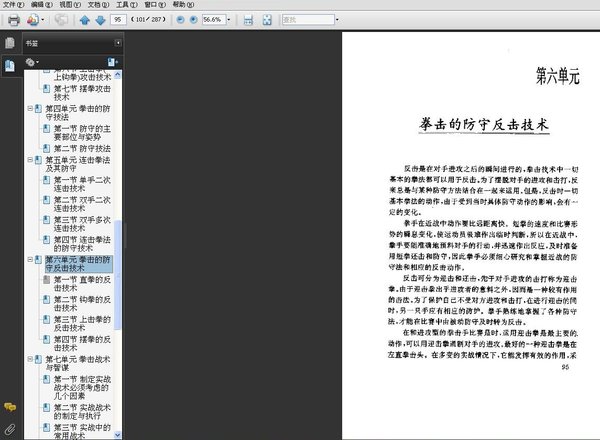
Task: Open the 视图 menu
Action: [70, 5]
